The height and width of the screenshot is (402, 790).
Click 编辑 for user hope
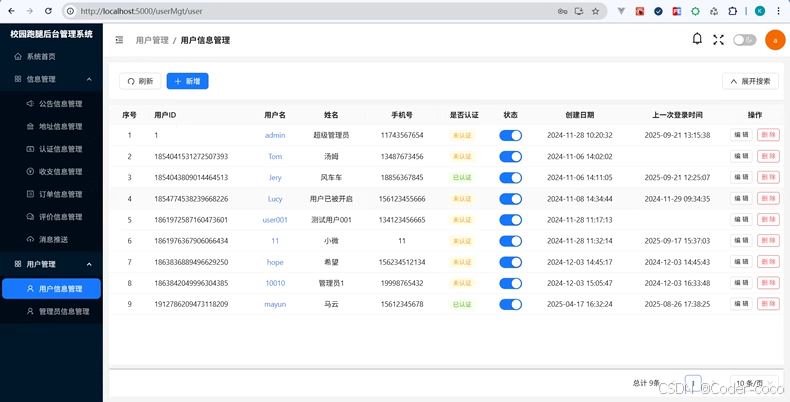click(741, 262)
